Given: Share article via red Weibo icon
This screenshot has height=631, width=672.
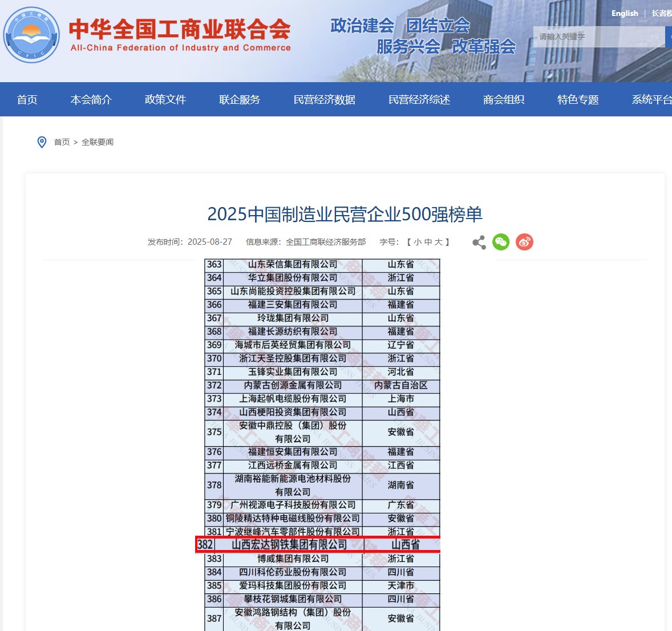Looking at the screenshot, I should [x=524, y=242].
